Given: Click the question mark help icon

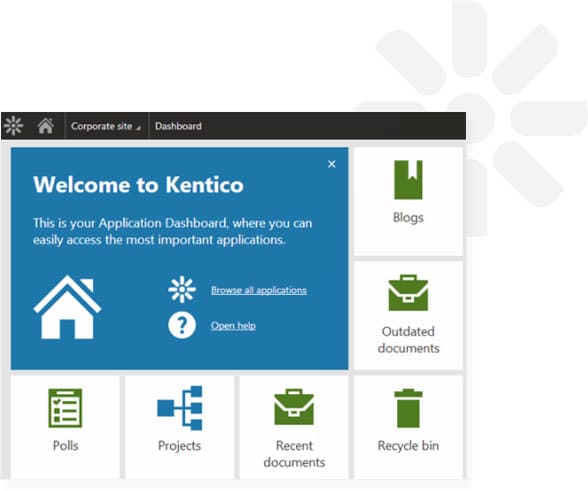Looking at the screenshot, I should pyautogui.click(x=182, y=325).
